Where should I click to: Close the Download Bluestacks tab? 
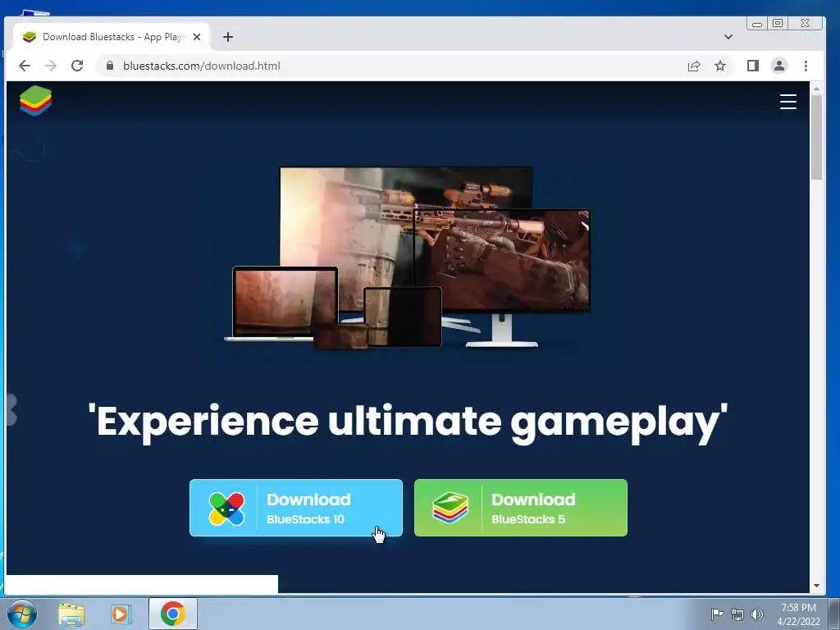(197, 37)
